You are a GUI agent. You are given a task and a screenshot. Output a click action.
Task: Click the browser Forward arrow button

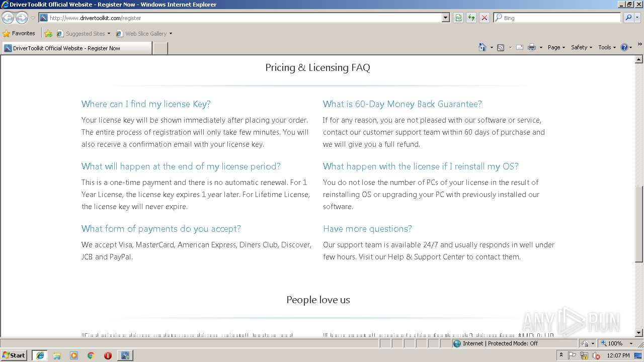point(22,18)
